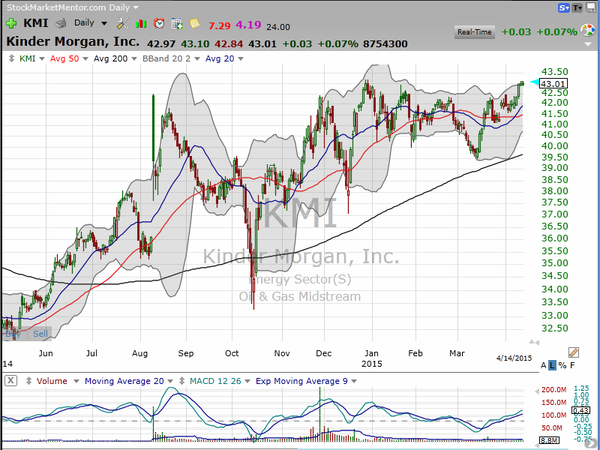Click the 0.43 MACD value box
This screenshot has width=600, height=450.
point(580,410)
